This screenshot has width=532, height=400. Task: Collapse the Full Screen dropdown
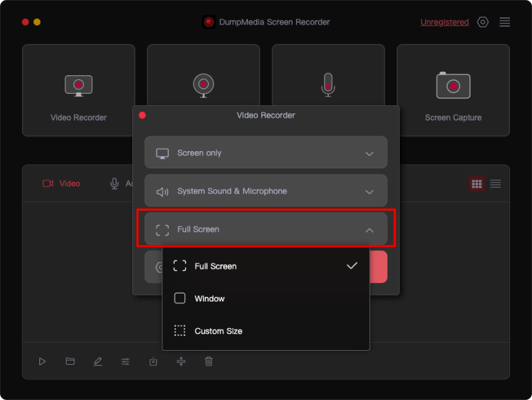pyautogui.click(x=265, y=229)
